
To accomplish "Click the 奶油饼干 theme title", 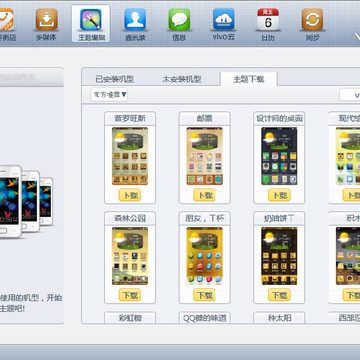I will (x=279, y=219).
